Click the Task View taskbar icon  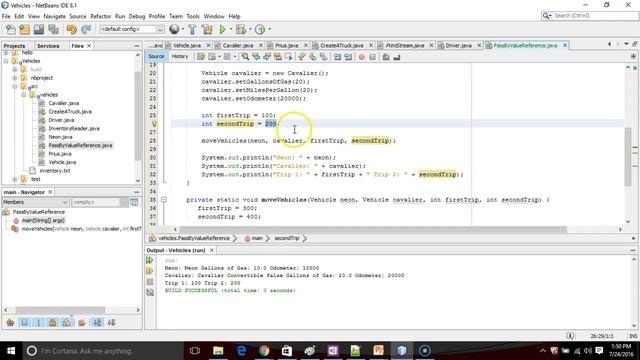pos(195,351)
